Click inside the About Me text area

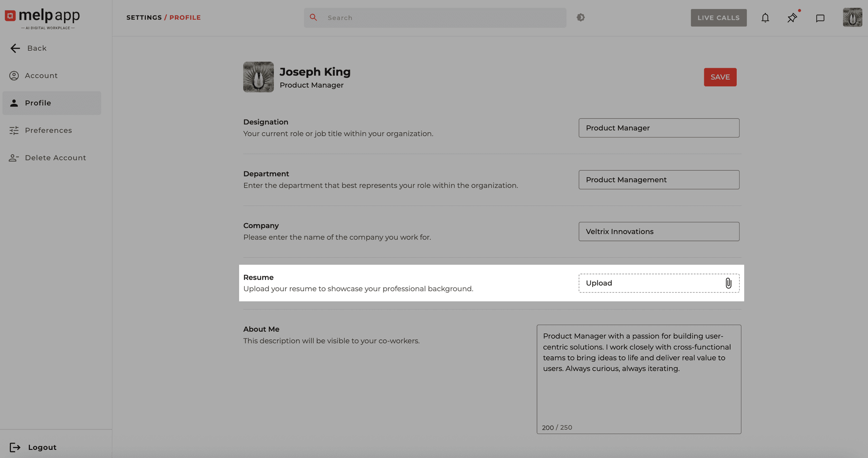638,379
